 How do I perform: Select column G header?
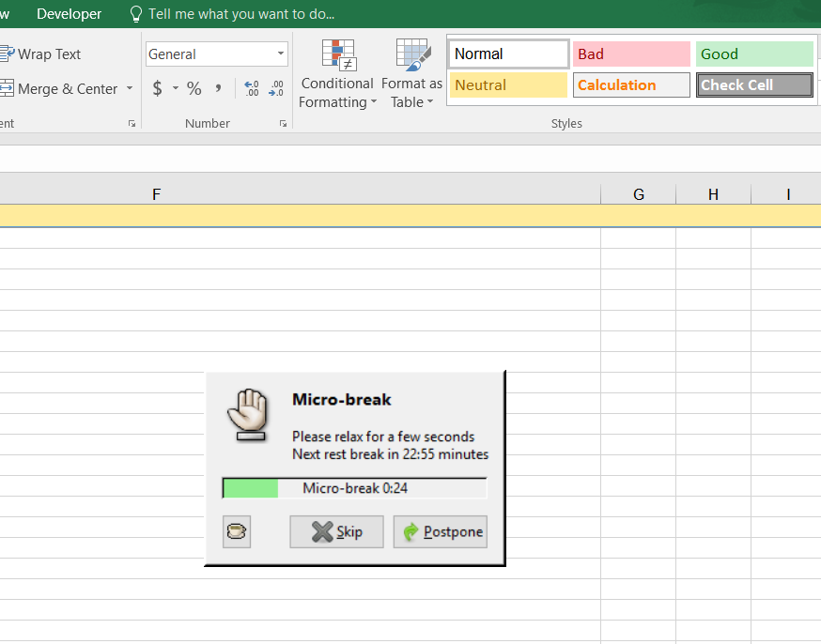(x=639, y=194)
